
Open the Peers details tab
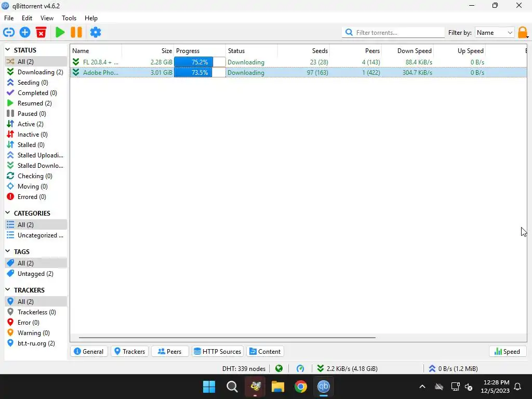click(170, 352)
